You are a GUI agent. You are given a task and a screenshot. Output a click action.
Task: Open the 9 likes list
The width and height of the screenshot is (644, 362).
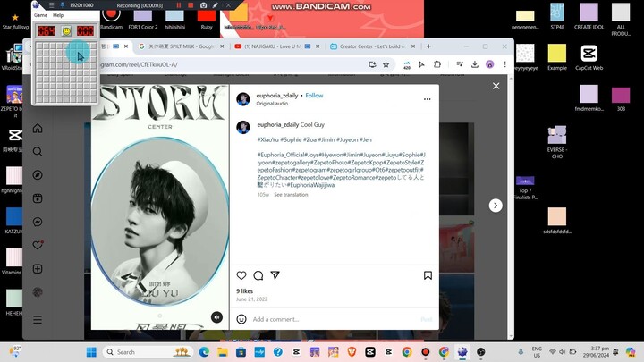[244, 291]
